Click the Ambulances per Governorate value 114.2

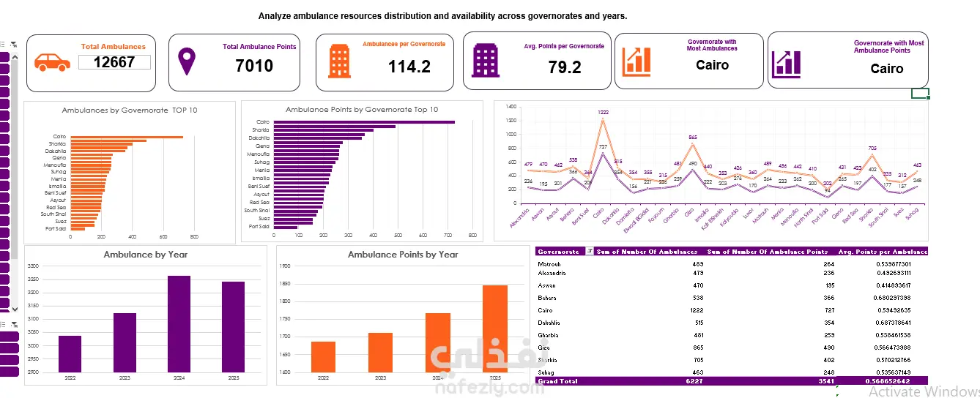click(x=409, y=67)
